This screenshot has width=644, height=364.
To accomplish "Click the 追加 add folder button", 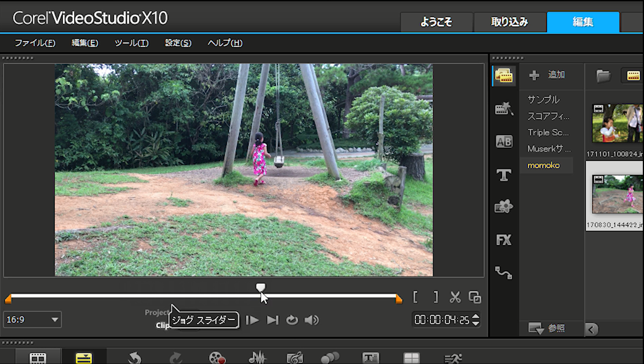I will (547, 75).
